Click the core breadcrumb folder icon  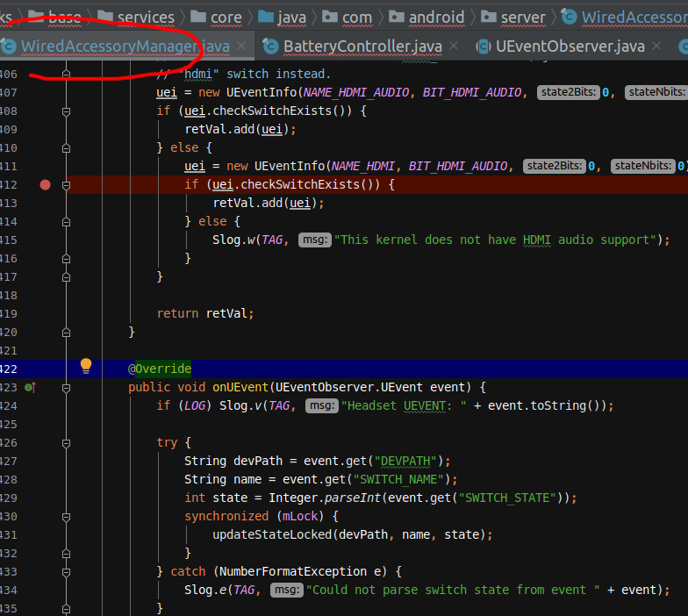coord(198,17)
